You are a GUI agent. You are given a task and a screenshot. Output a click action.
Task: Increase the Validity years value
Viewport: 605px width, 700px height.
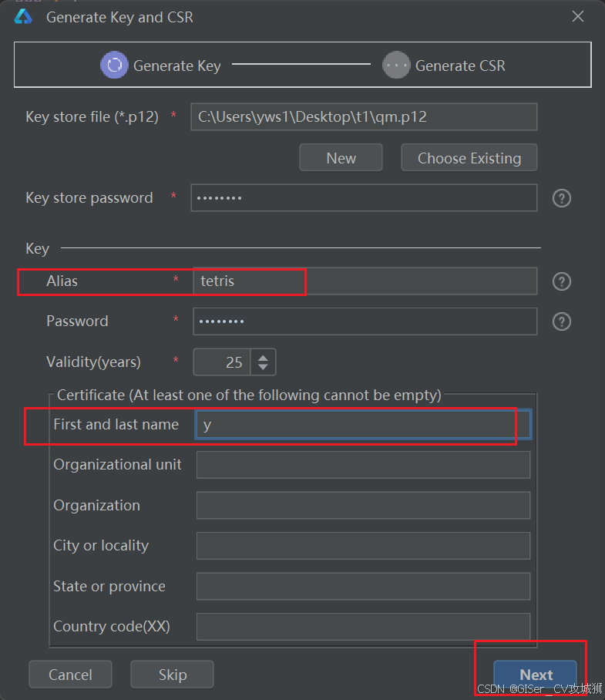click(263, 358)
